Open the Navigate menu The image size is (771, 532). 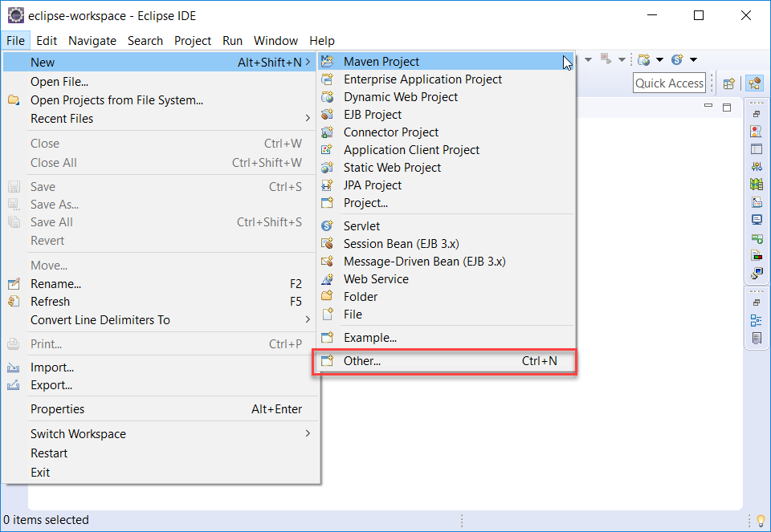(92, 40)
